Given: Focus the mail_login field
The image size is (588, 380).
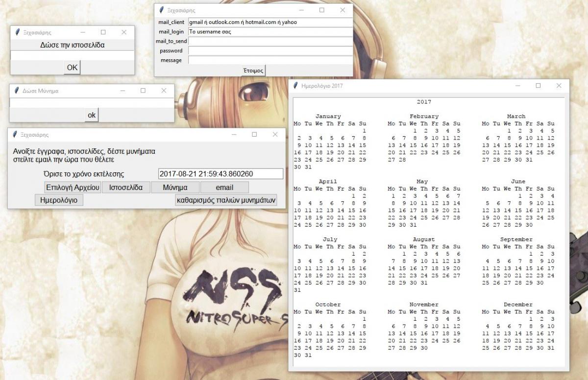Looking at the screenshot, I should [x=270, y=31].
